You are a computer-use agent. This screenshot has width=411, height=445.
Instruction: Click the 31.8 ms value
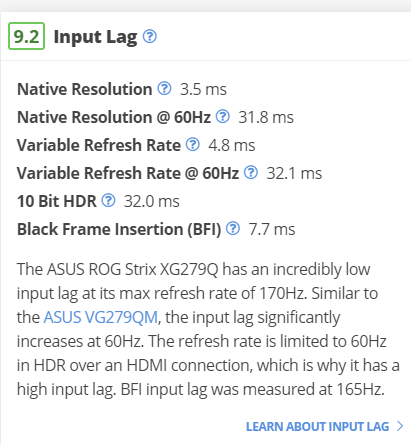[x=266, y=117]
